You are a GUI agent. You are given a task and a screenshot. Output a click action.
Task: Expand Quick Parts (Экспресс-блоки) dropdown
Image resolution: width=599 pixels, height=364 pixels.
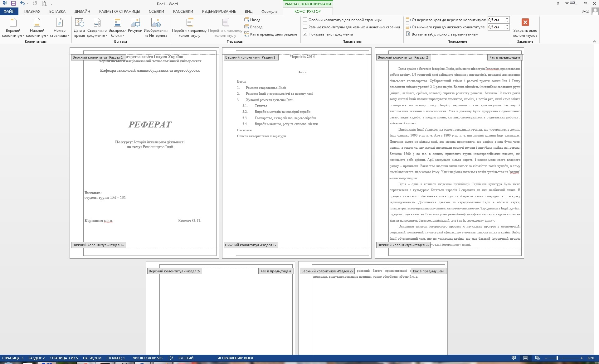(x=117, y=28)
